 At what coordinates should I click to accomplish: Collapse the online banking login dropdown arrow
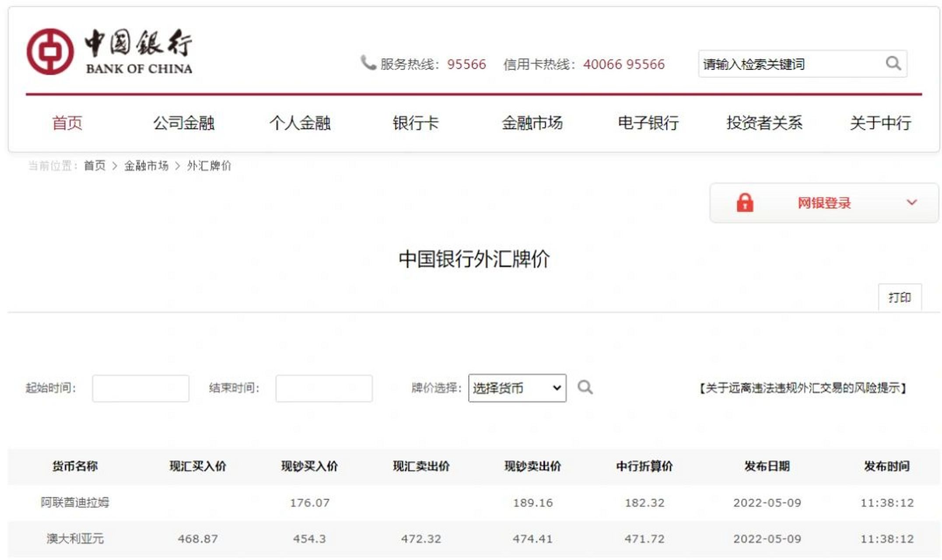tap(912, 203)
